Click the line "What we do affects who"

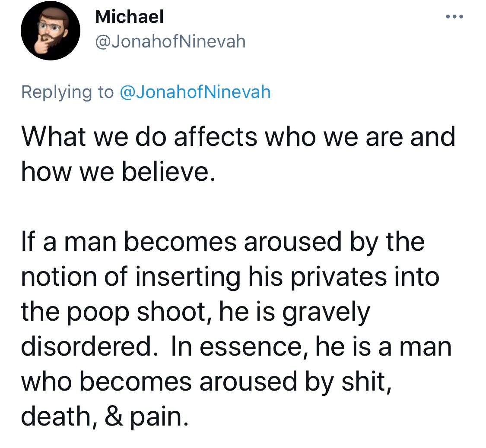pyautogui.click(x=238, y=136)
